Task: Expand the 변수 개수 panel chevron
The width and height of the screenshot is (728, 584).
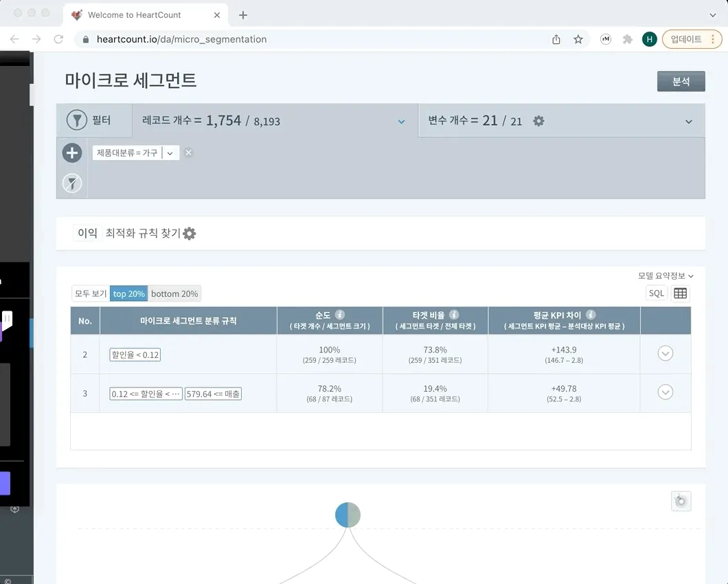Action: point(689,122)
